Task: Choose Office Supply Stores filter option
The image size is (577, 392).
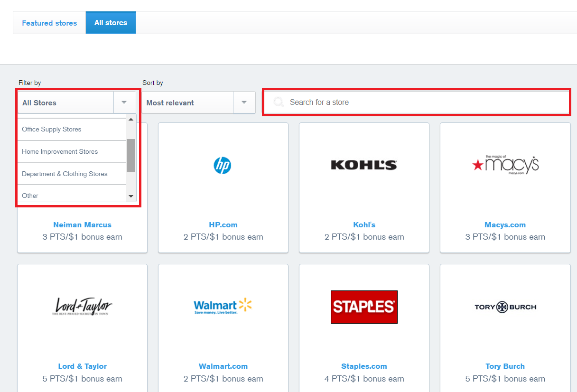Action: (72, 129)
